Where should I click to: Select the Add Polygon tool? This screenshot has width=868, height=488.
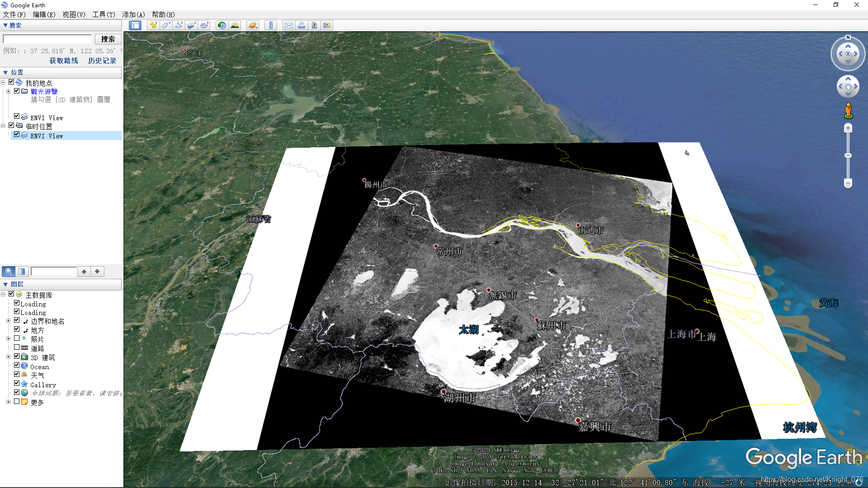click(x=166, y=25)
